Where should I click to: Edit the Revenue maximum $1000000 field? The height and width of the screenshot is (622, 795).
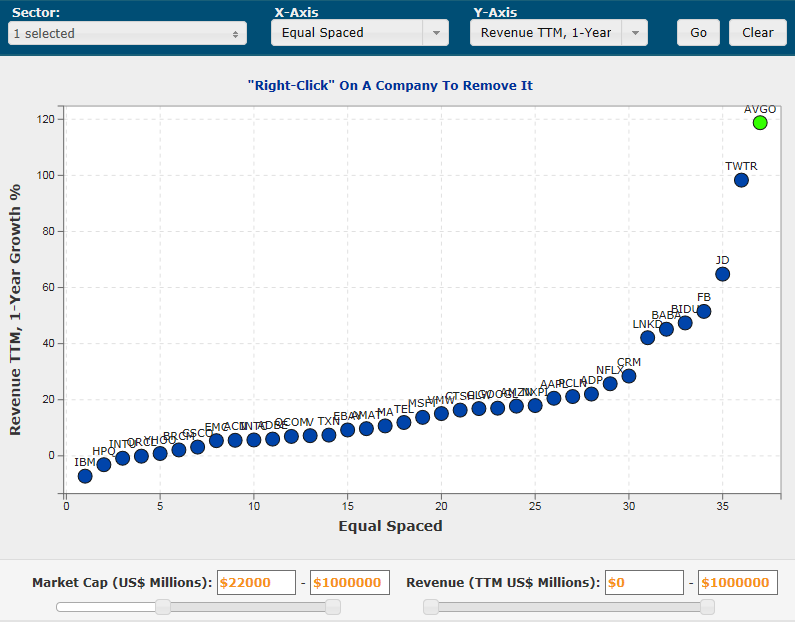point(738,582)
